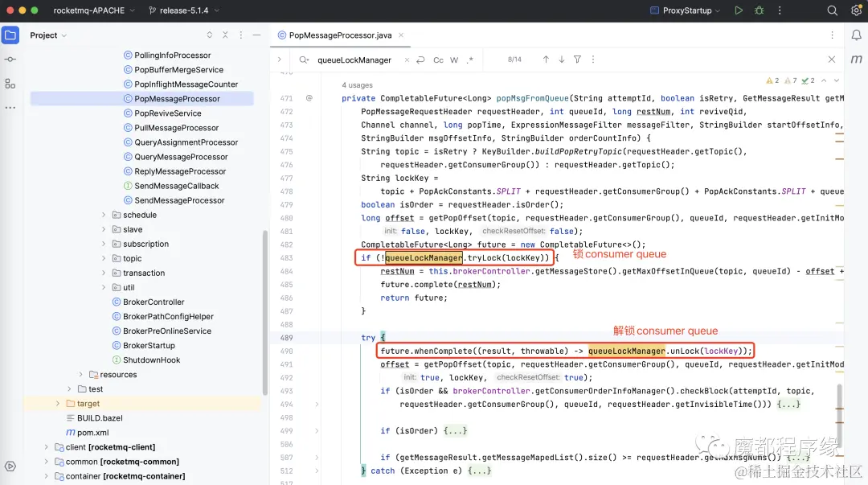Screen dimensions: 868x485
Task: Expand the resources folder
Action: tap(81, 374)
